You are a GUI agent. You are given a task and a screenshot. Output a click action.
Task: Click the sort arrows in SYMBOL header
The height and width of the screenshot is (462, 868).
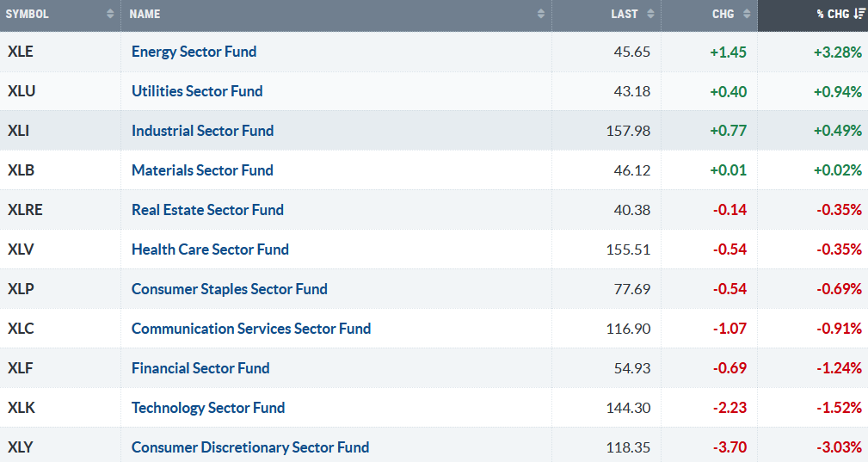[110, 15]
